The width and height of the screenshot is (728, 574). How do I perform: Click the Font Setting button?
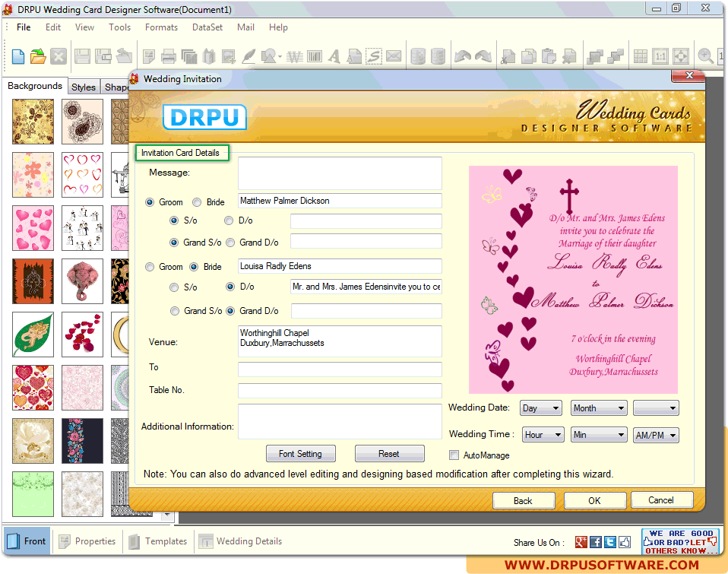pyautogui.click(x=300, y=454)
